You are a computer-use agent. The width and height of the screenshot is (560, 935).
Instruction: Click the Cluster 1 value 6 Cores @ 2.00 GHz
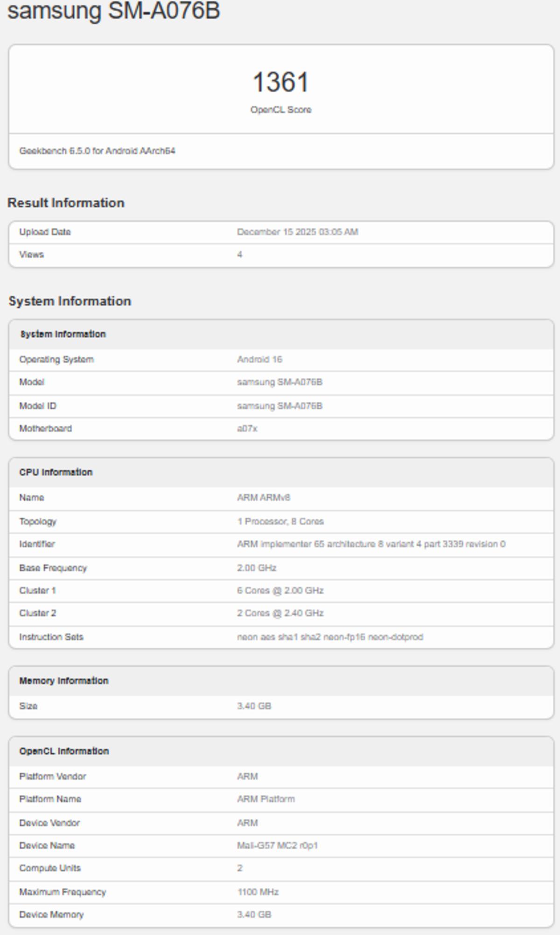pyautogui.click(x=280, y=591)
